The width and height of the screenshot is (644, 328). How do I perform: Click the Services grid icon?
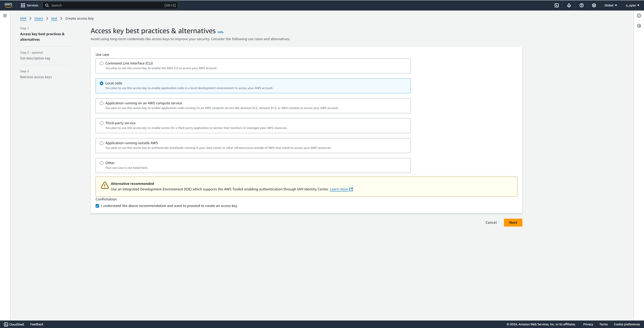click(23, 5)
